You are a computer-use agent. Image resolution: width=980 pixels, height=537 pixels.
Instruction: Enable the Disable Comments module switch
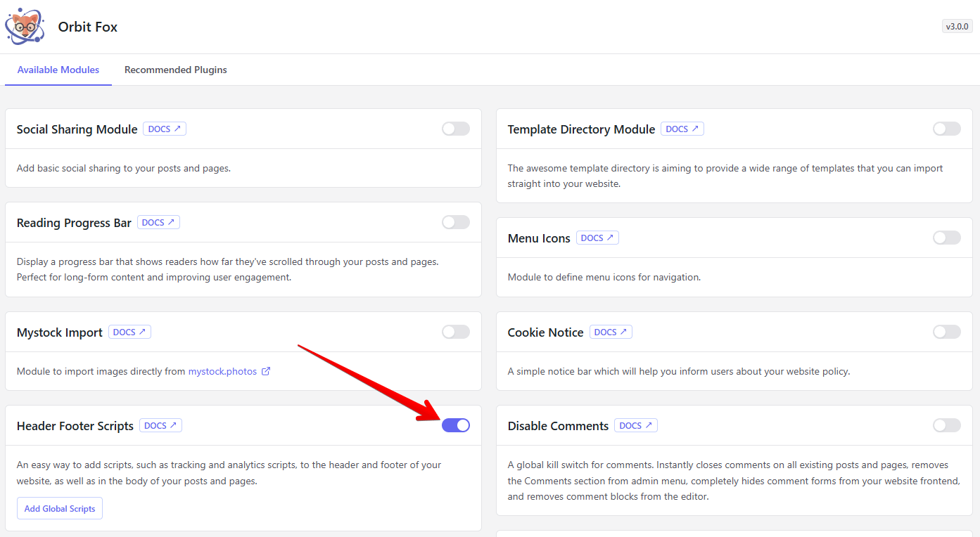(x=946, y=425)
